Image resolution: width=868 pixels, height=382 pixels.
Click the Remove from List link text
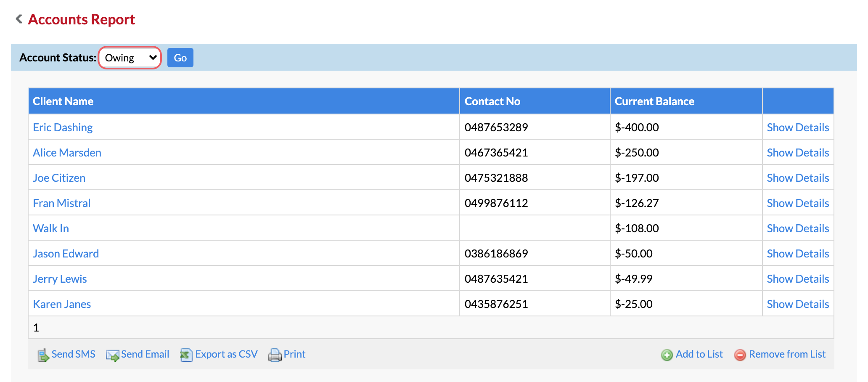(787, 354)
